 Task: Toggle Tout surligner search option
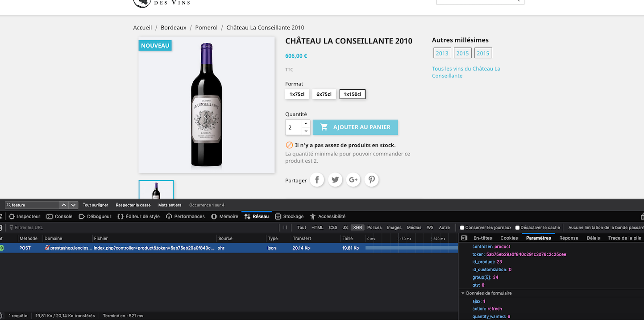96,205
